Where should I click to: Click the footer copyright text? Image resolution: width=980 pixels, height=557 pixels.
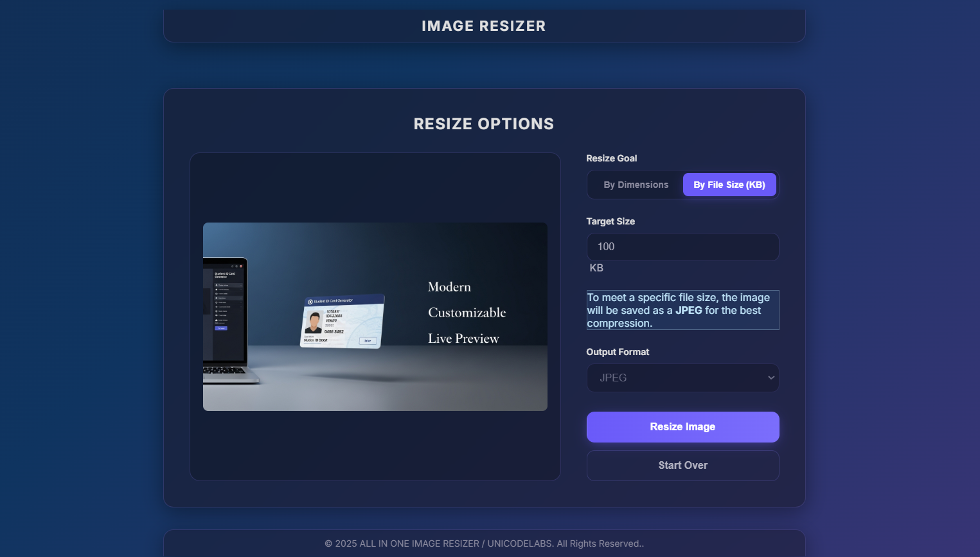pos(484,543)
